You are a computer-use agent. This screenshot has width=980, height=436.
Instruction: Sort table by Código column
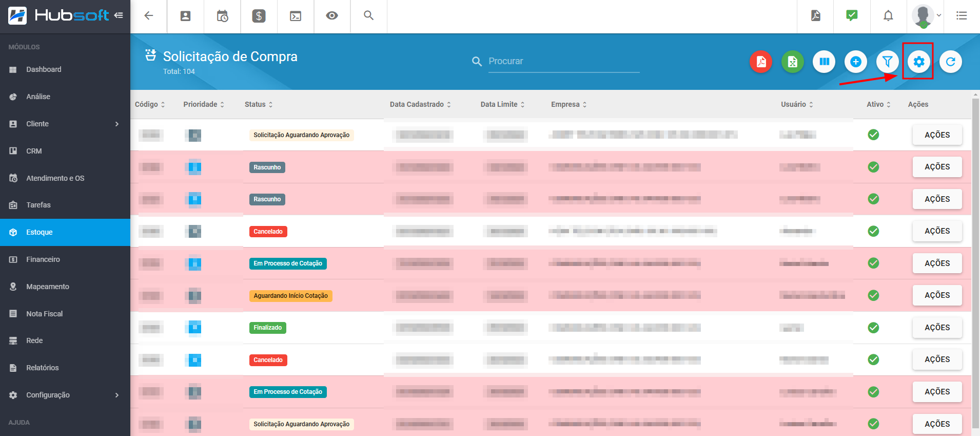(150, 104)
